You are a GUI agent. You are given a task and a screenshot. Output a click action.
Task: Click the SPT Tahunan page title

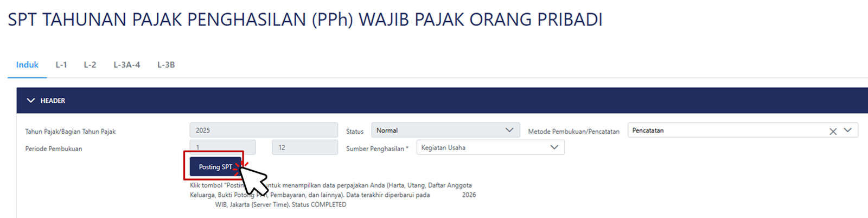coord(305,20)
